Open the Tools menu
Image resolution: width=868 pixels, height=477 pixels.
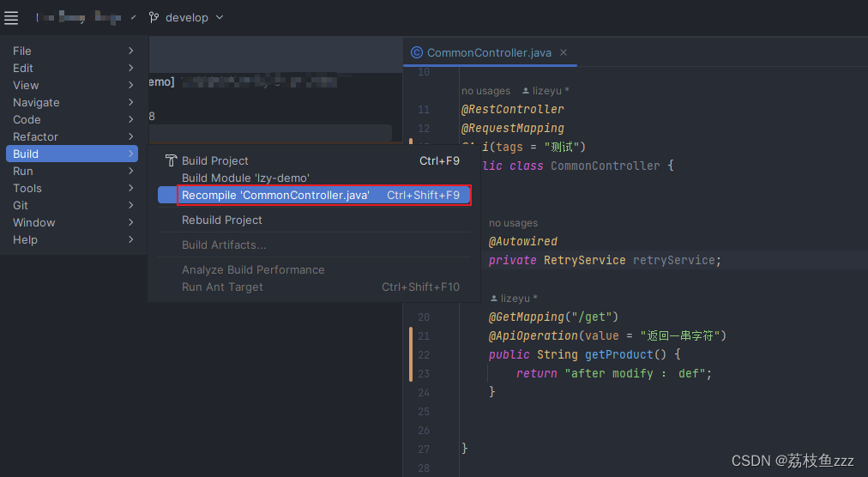coord(72,189)
